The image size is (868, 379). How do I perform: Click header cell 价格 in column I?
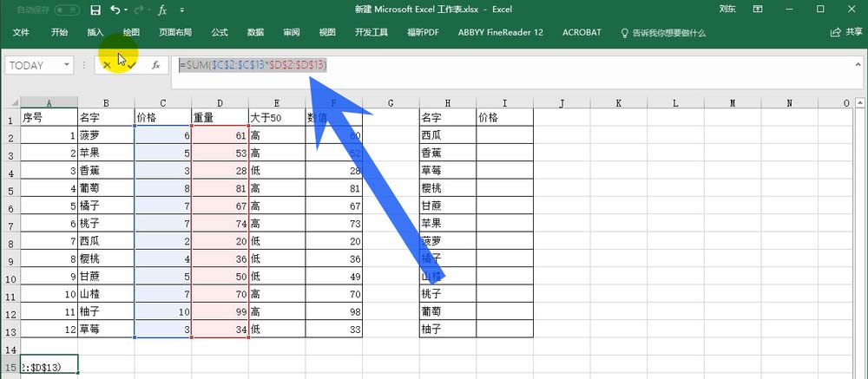pos(505,117)
